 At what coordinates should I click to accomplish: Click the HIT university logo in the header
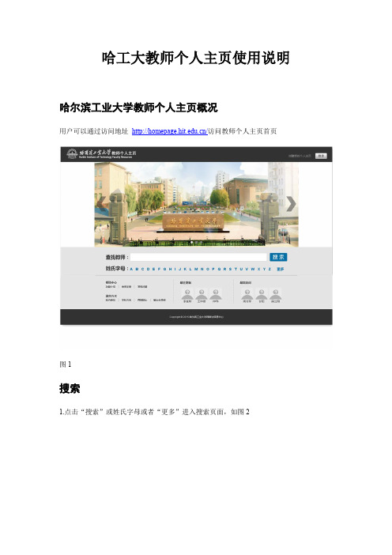(72, 153)
